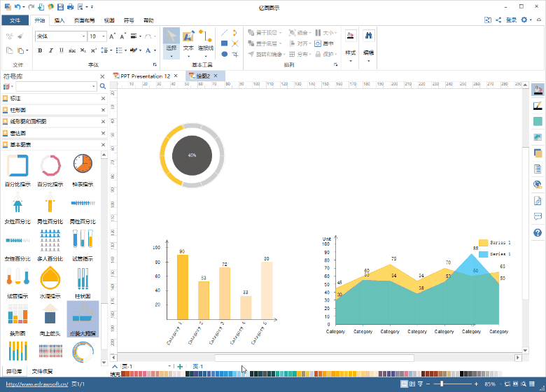Open the font name dropdown
Screen dimensions: 546x392
[x=83, y=36]
